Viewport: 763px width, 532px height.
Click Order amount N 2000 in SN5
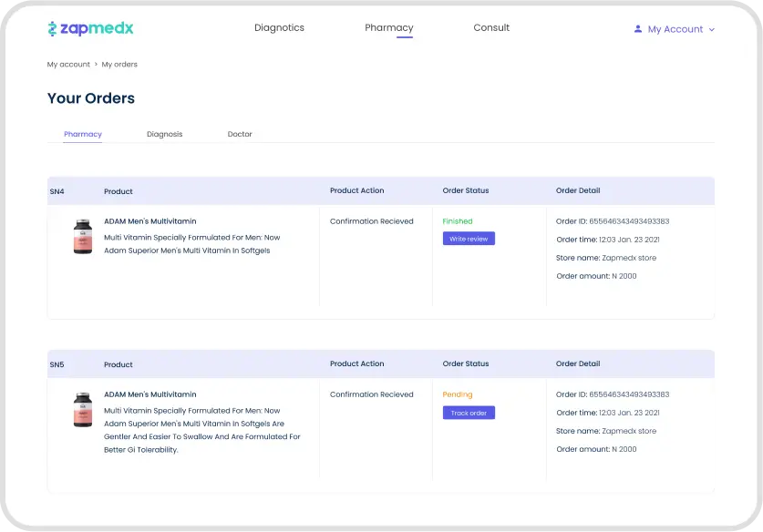pos(596,449)
